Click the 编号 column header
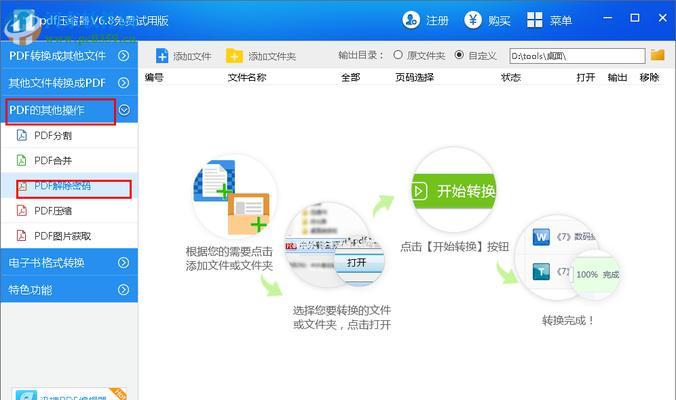Screen dimensions: 676x400 [154, 77]
